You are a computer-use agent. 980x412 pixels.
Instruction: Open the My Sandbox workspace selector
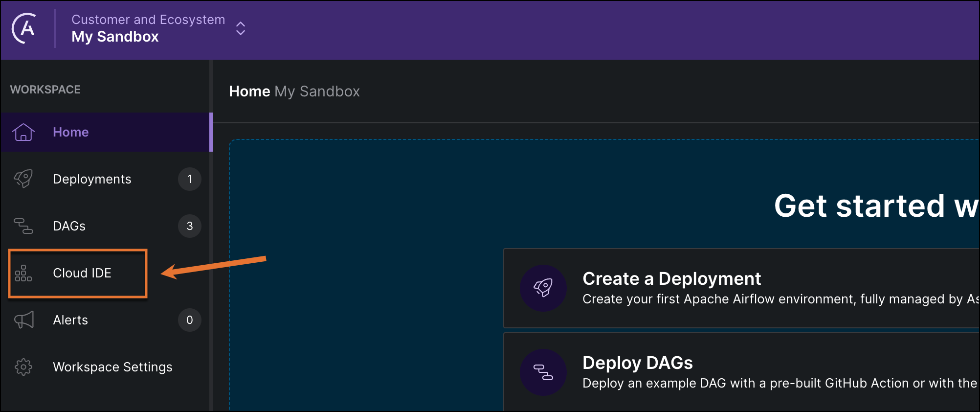(x=115, y=36)
